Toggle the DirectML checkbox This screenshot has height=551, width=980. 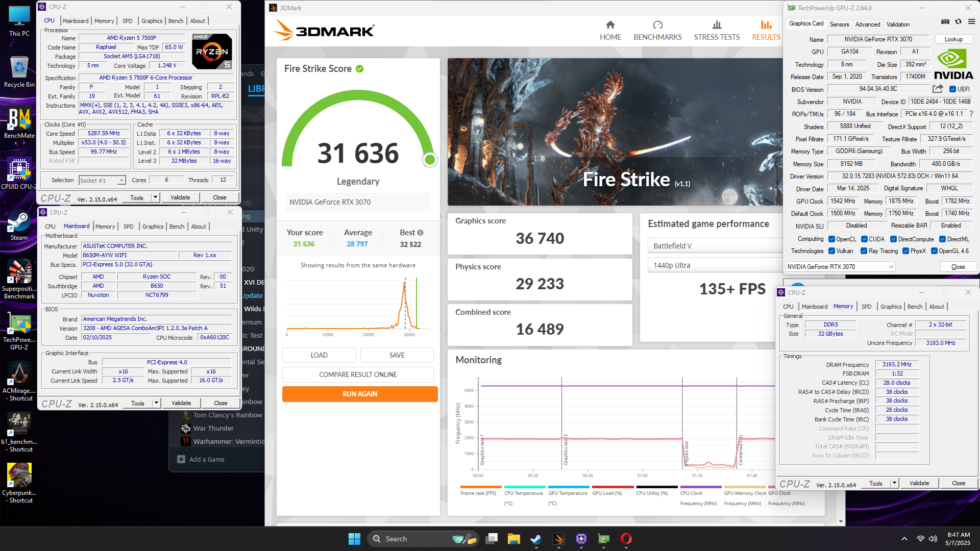tap(942, 239)
